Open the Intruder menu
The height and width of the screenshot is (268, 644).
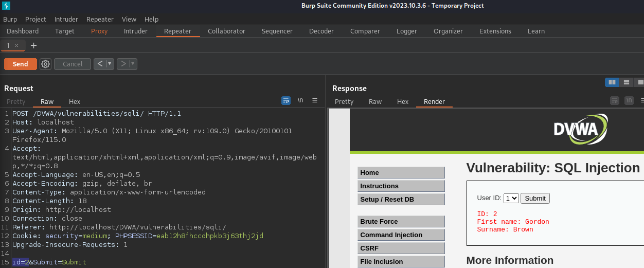[x=66, y=19]
